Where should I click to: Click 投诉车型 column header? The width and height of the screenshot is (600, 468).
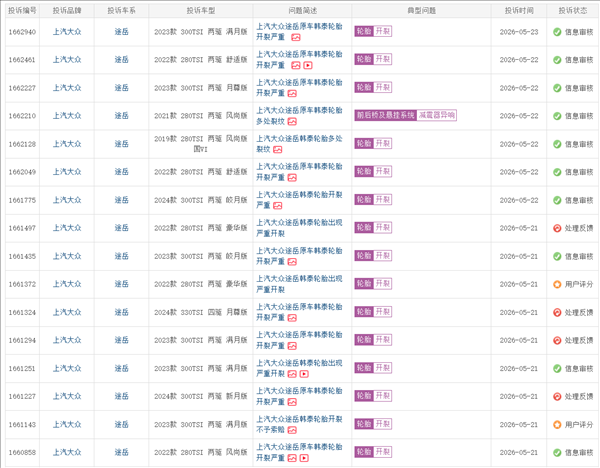coord(201,11)
